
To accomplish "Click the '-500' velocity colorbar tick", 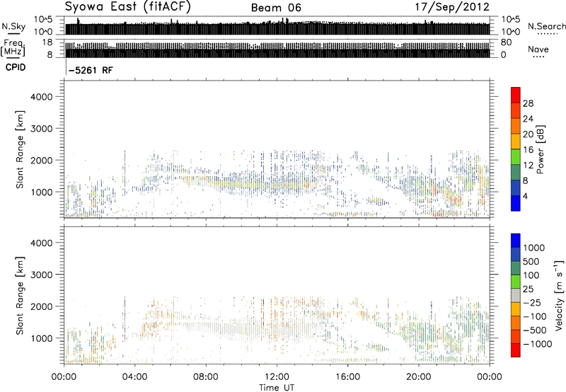I will 535,330.
